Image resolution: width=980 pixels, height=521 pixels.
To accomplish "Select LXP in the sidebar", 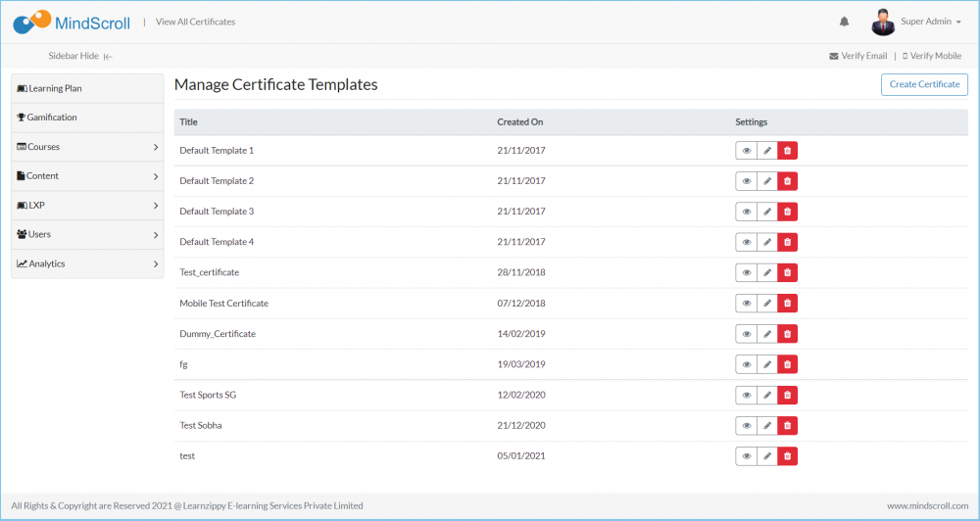I will (87, 206).
